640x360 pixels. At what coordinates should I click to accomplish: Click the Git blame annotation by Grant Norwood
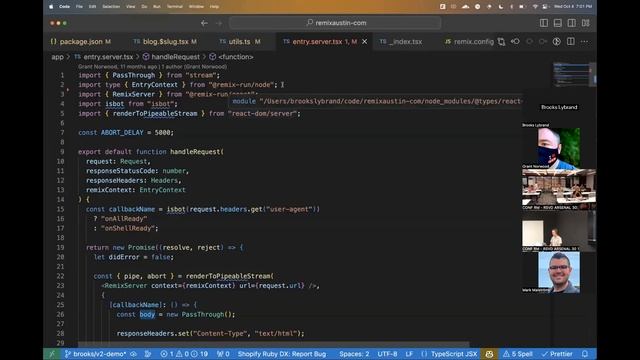(x=152, y=67)
